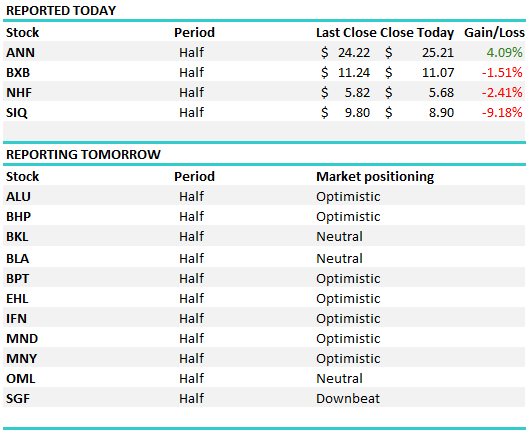
Task: Select the BKL Neutral positioning
Action: tap(339, 237)
